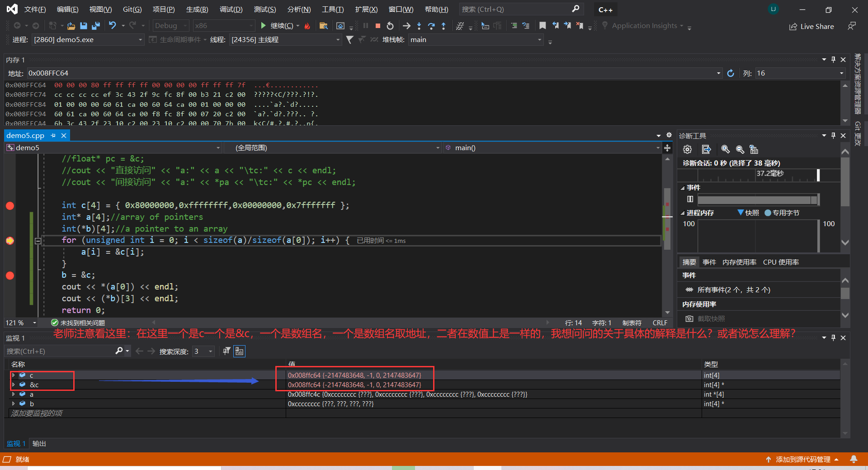Switch to 内存使用率 tab
868x470 pixels.
[739, 262]
